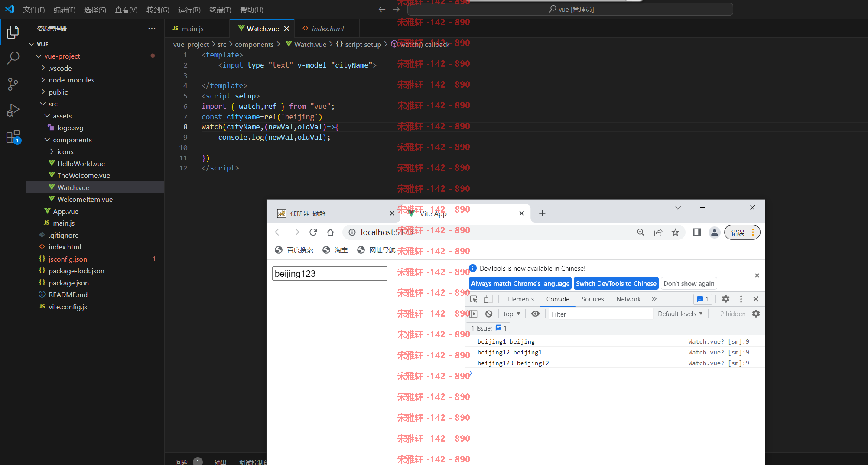
Task: Go forward in VS Code navigation history
Action: pos(396,9)
